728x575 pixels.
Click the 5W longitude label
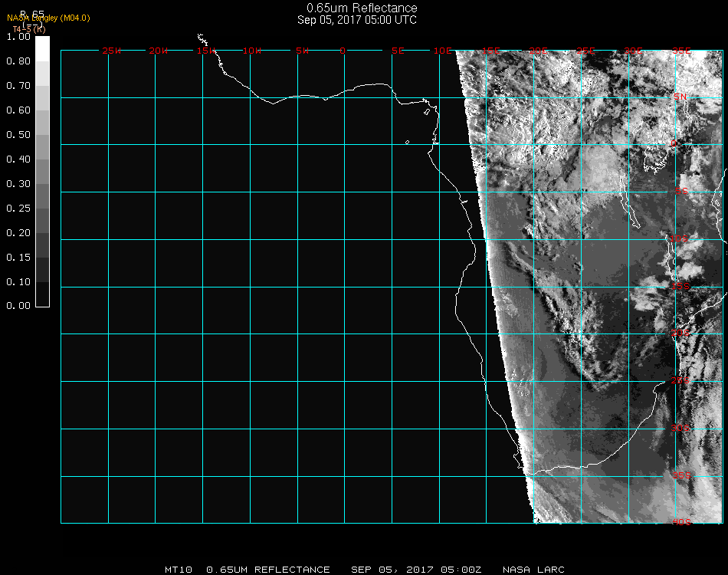coord(302,51)
